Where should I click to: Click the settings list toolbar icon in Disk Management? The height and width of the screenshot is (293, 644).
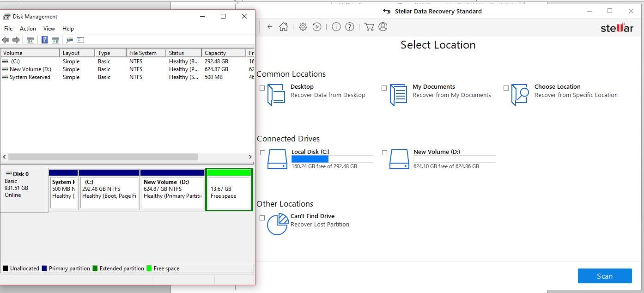click(80, 40)
